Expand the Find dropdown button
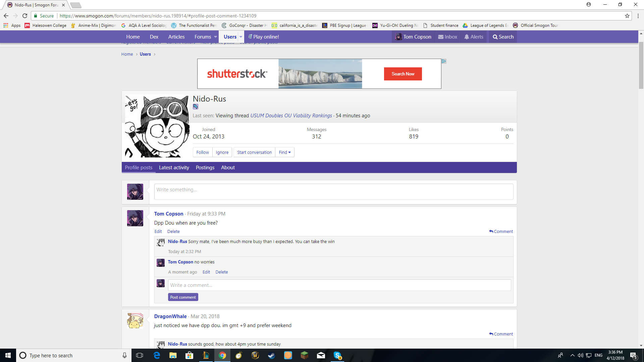This screenshot has width=644, height=362. point(285,152)
